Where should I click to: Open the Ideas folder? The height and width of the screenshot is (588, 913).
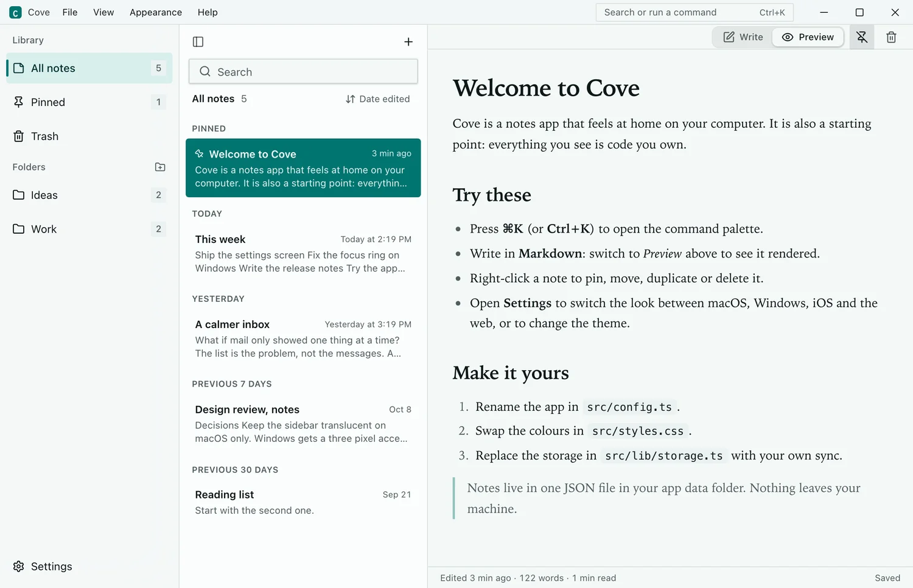pyautogui.click(x=89, y=195)
